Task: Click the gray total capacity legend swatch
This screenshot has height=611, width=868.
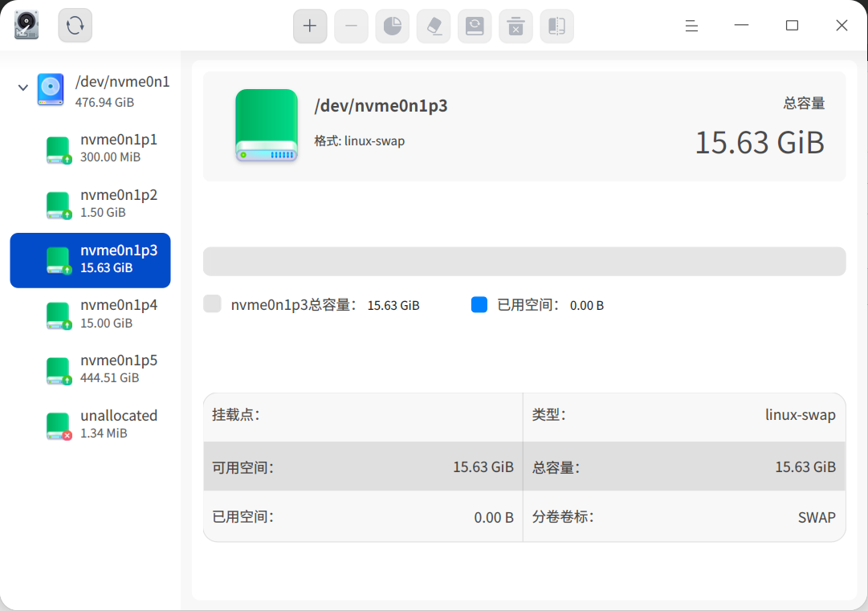Action: [x=212, y=303]
